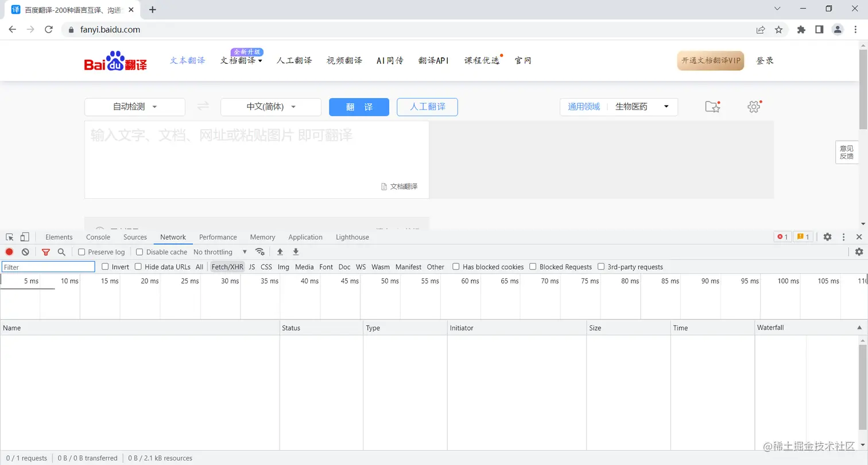The image size is (868, 465).
Task: Open Network panel settings gear
Action: pyautogui.click(x=859, y=252)
